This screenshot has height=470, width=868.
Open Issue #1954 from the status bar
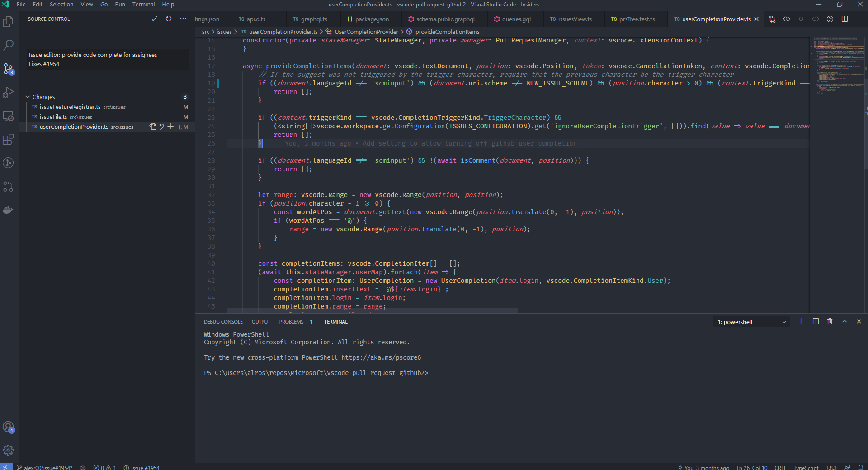point(141,467)
